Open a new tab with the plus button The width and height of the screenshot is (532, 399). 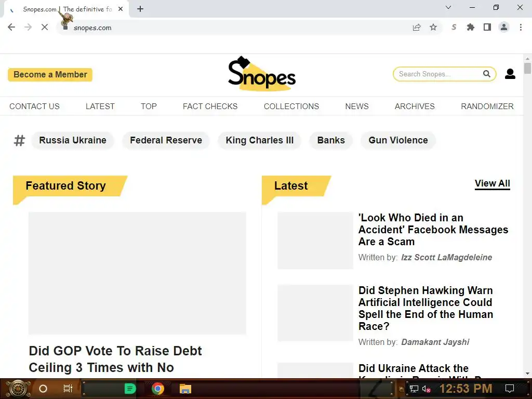tap(140, 9)
